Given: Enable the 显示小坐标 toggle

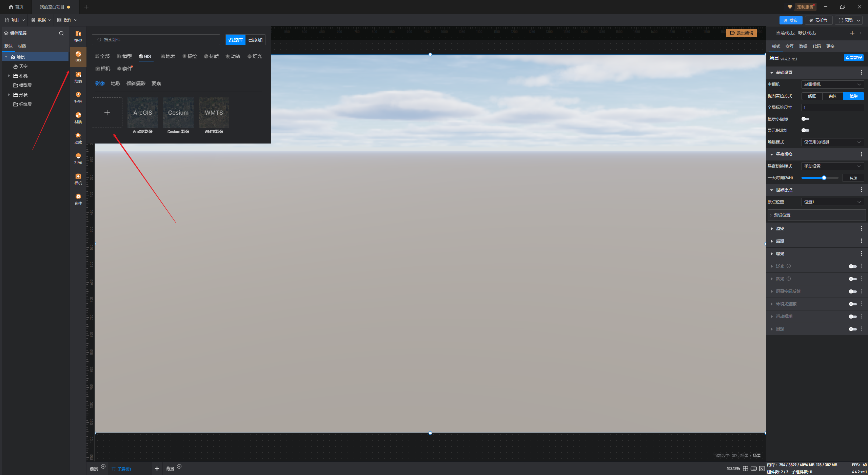Looking at the screenshot, I should [805, 119].
